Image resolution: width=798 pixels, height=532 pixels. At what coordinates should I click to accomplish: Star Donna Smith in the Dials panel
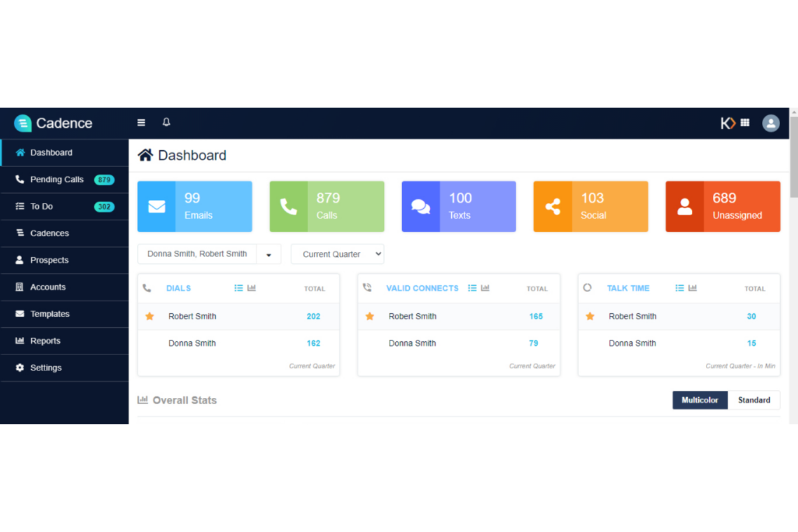tap(149, 343)
